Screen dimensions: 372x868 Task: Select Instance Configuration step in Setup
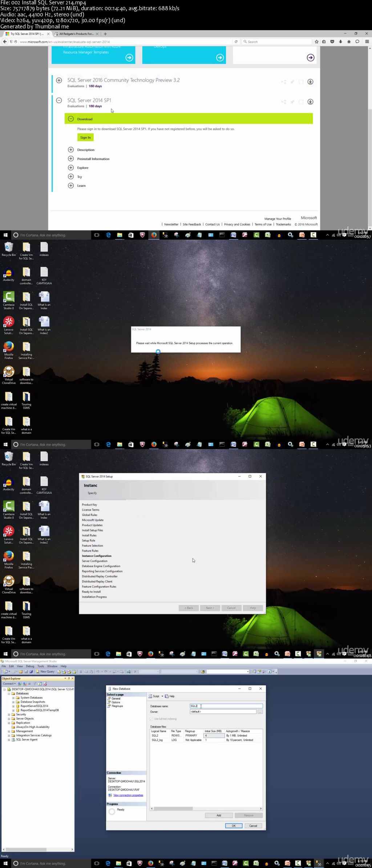pyautogui.click(x=97, y=556)
